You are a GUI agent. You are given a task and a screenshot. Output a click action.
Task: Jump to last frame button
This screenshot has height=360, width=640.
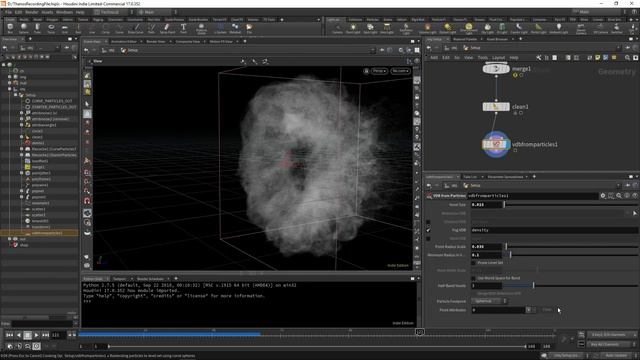45,335
